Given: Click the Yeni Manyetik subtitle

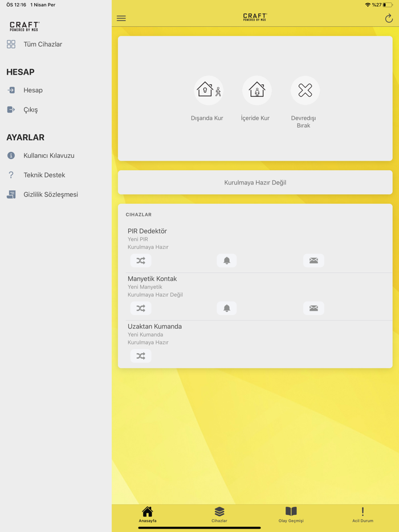Looking at the screenshot, I should 145,287.
